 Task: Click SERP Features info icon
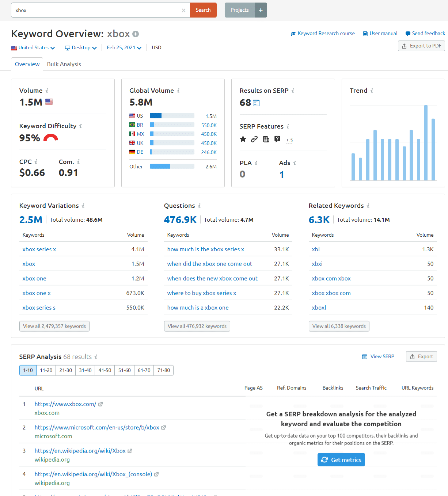tap(288, 126)
